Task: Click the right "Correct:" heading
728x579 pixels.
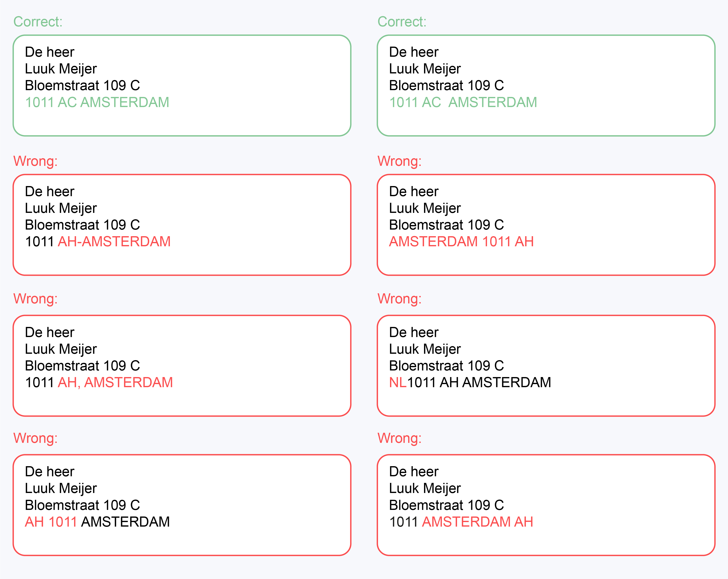Action: tap(402, 22)
